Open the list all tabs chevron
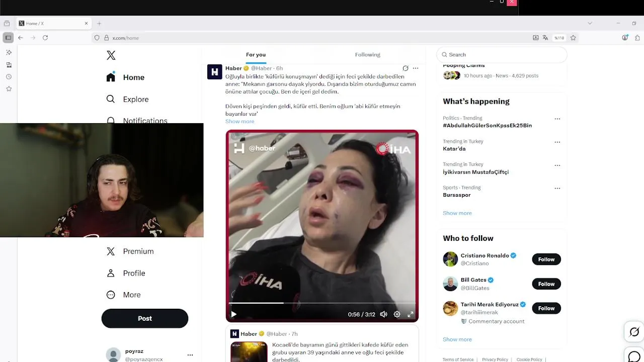The height and width of the screenshot is (362, 644). coord(590,23)
